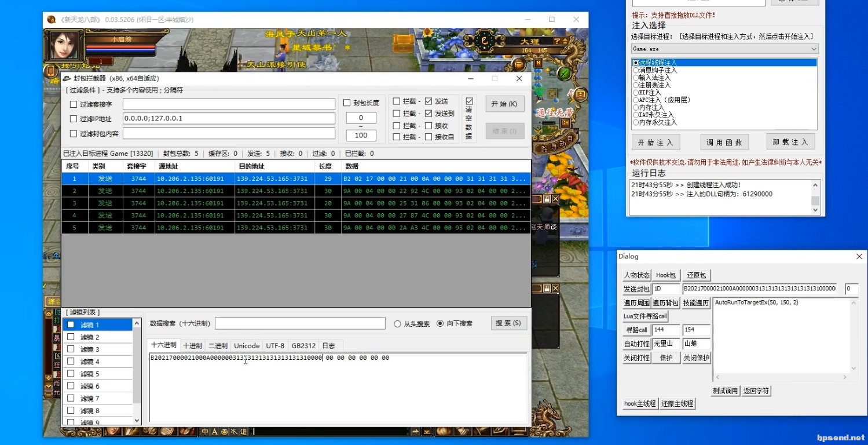Click the 测试调用 button
Image resolution: width=868 pixels, height=445 pixels.
[726, 391]
